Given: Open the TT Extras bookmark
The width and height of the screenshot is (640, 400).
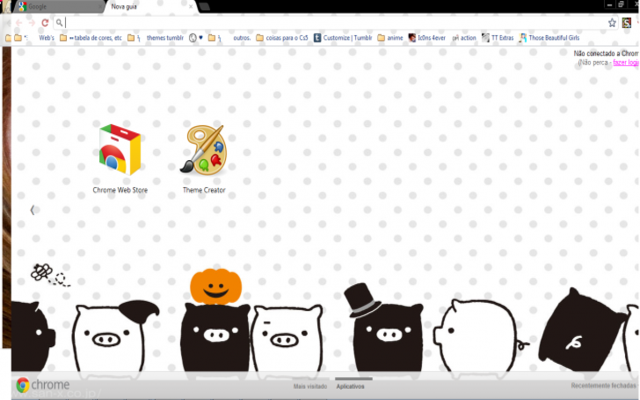Looking at the screenshot, I should pyautogui.click(x=498, y=38).
